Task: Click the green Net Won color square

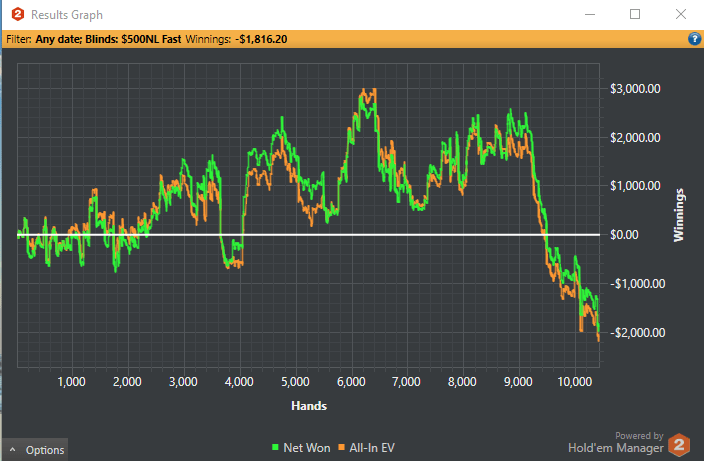Action: pos(276,447)
